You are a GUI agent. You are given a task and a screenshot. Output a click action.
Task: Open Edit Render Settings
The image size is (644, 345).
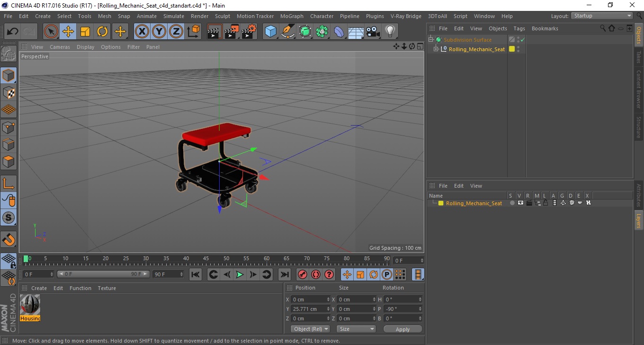249,32
